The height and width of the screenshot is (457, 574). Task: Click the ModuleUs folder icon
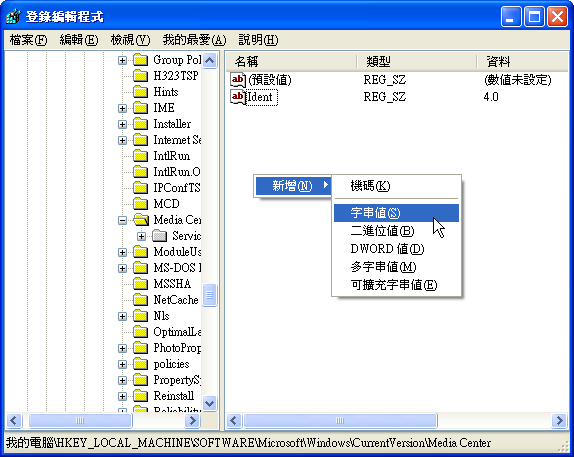click(x=141, y=252)
